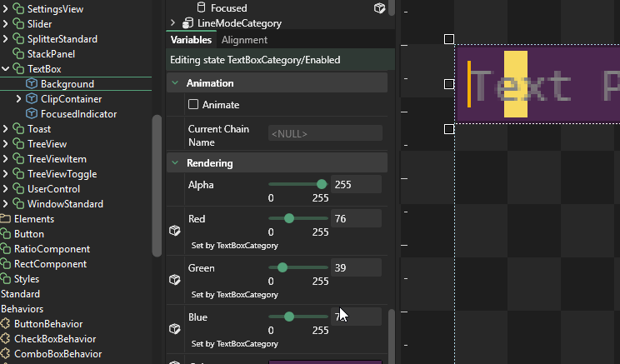Viewport: 620px width, 364px height.
Task: Click the cube icon next to Red
Action: click(175, 231)
